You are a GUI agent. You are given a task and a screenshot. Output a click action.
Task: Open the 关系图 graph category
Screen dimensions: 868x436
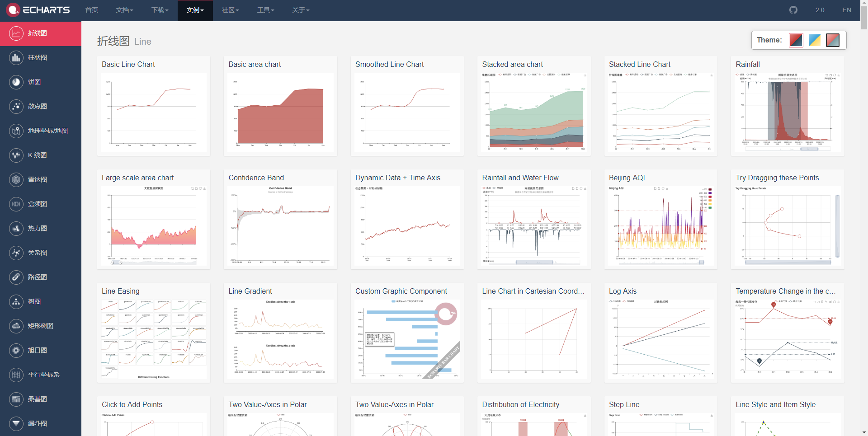coord(41,253)
